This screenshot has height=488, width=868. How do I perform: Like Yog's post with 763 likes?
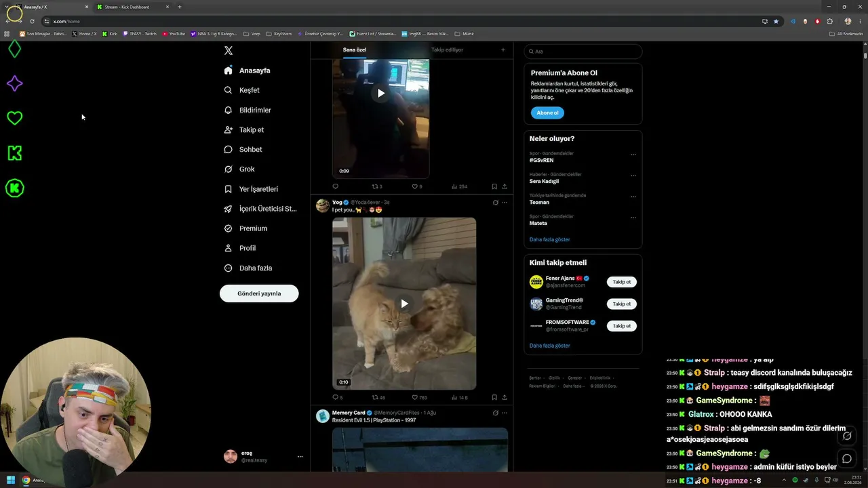coord(420,397)
